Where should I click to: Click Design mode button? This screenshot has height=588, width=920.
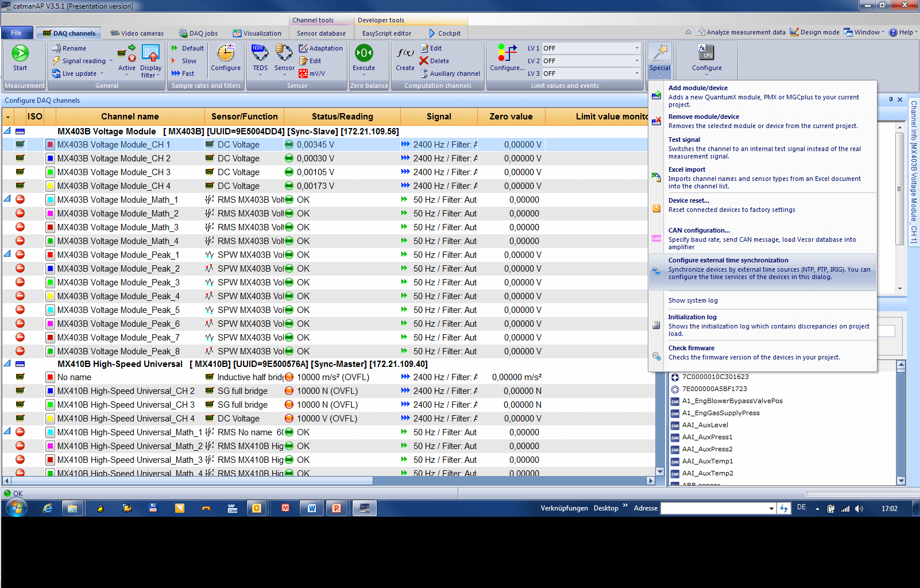tap(814, 32)
